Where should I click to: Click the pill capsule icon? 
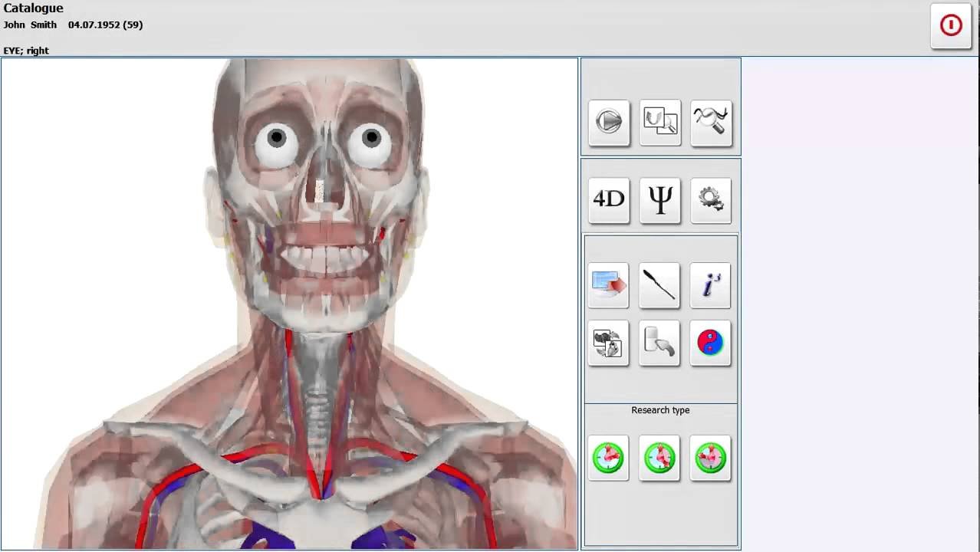pyautogui.click(x=659, y=343)
